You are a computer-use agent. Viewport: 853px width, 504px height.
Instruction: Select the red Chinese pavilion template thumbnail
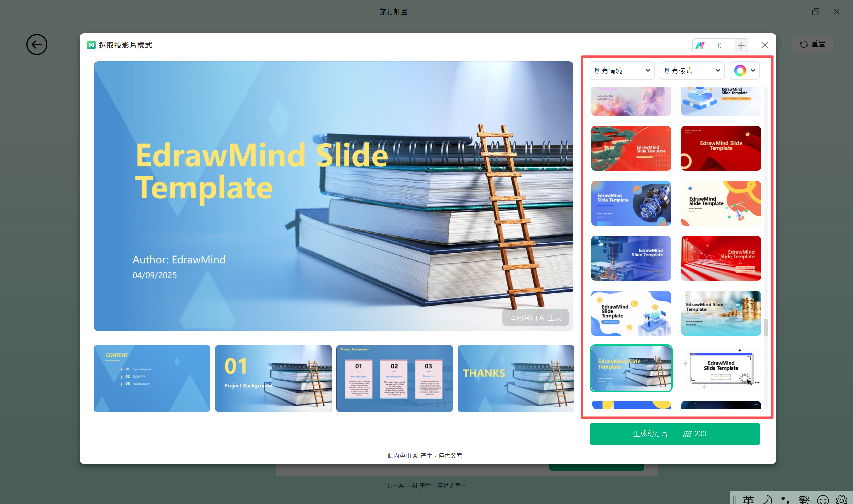tap(631, 148)
